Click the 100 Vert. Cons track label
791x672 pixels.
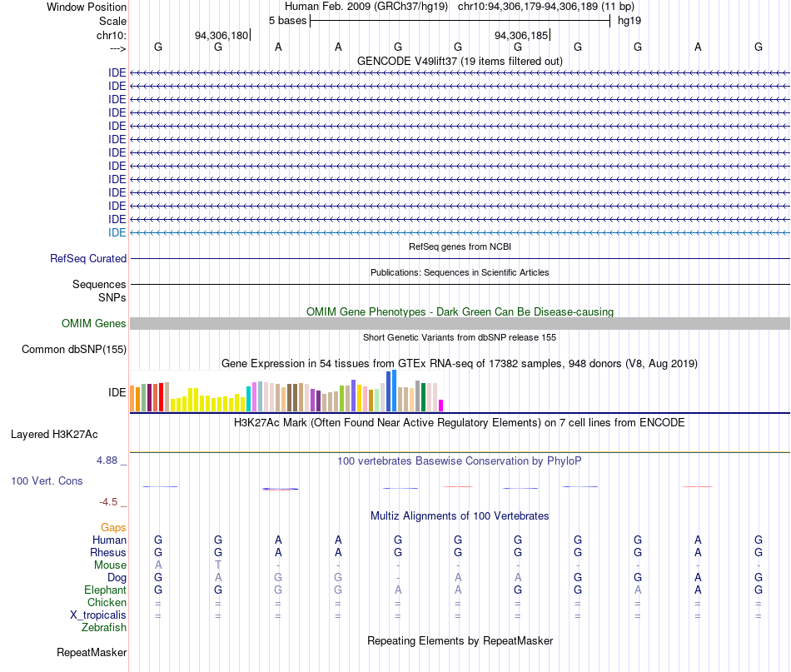(x=47, y=480)
